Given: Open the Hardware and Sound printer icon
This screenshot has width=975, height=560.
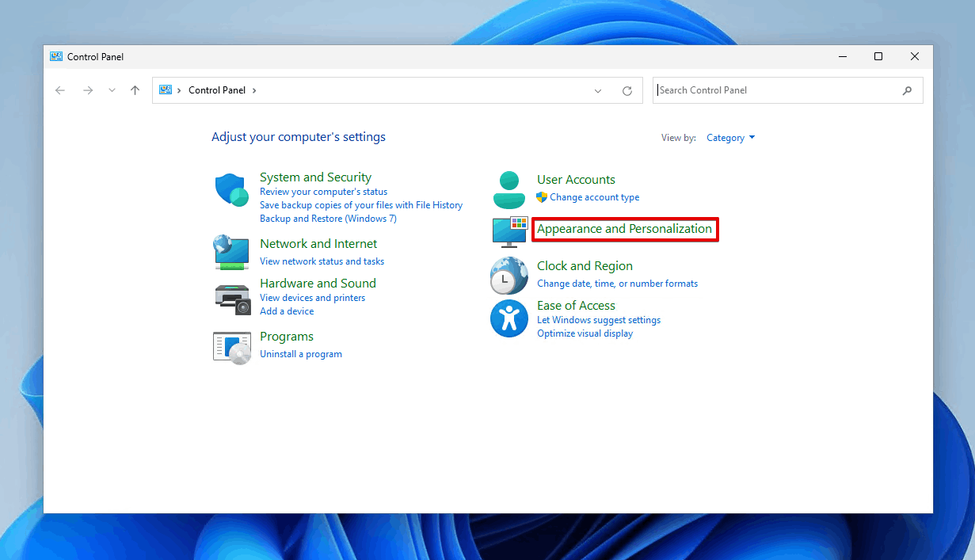Looking at the screenshot, I should (x=233, y=299).
